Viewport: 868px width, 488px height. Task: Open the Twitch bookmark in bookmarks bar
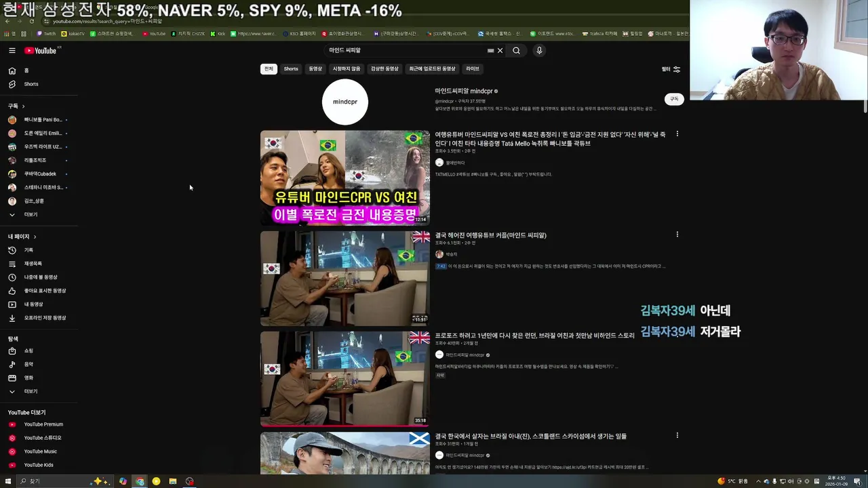pos(47,33)
